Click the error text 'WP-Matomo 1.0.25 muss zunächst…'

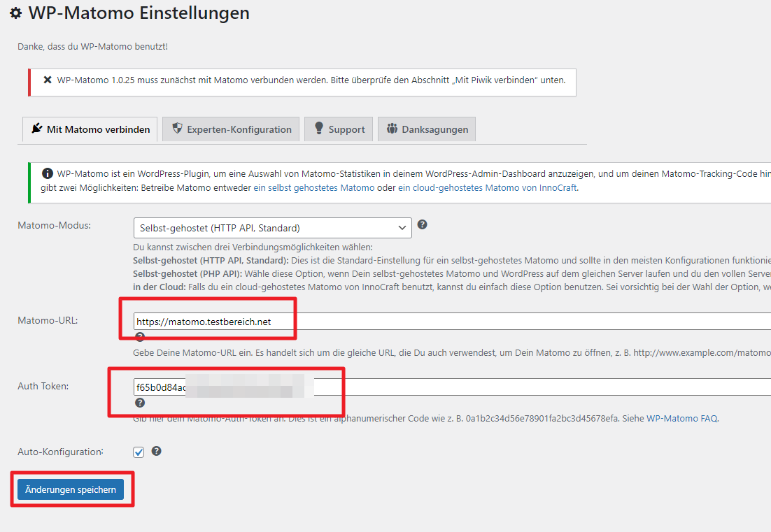click(x=311, y=80)
